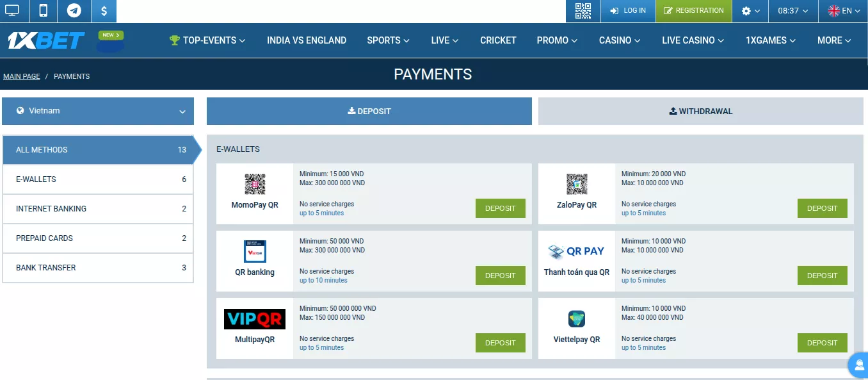
Task: Open the EN language dropdown
Action: point(844,10)
